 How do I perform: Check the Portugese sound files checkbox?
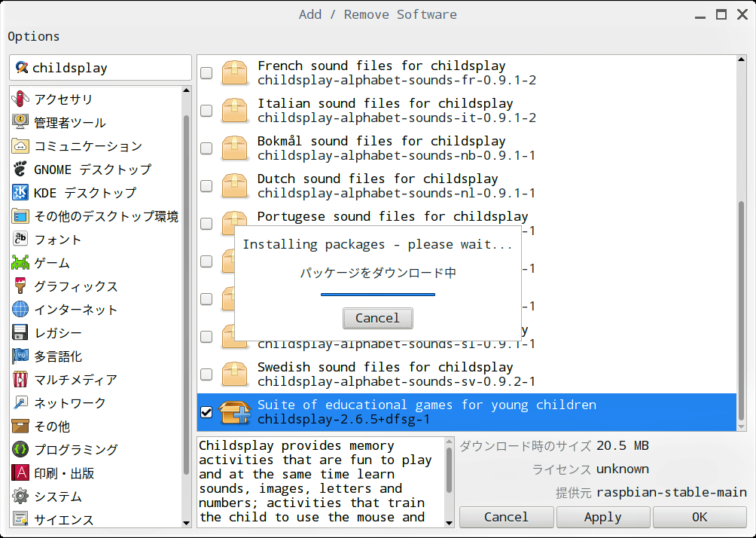206,223
